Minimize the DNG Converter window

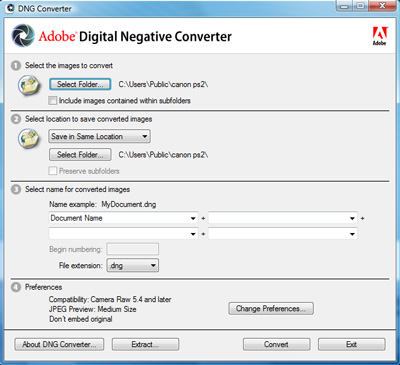[x=344, y=6]
